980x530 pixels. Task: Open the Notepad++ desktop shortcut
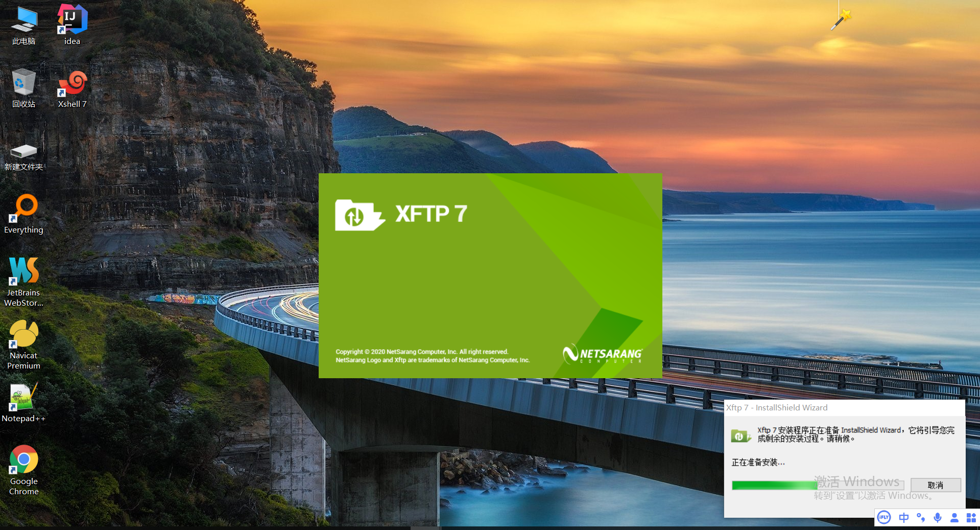23,403
